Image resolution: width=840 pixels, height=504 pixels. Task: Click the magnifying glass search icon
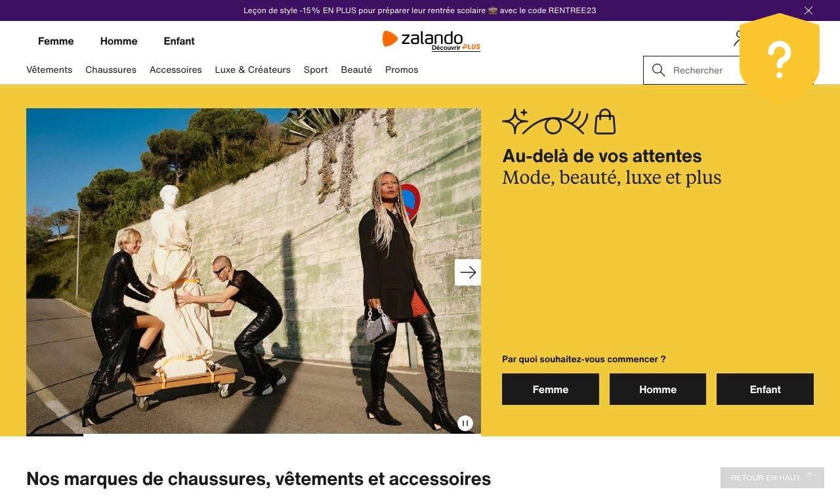pos(659,70)
